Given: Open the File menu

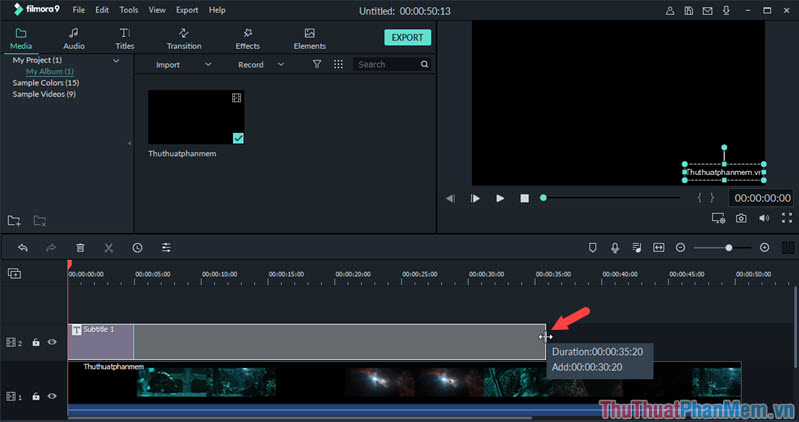Looking at the screenshot, I should coord(78,10).
